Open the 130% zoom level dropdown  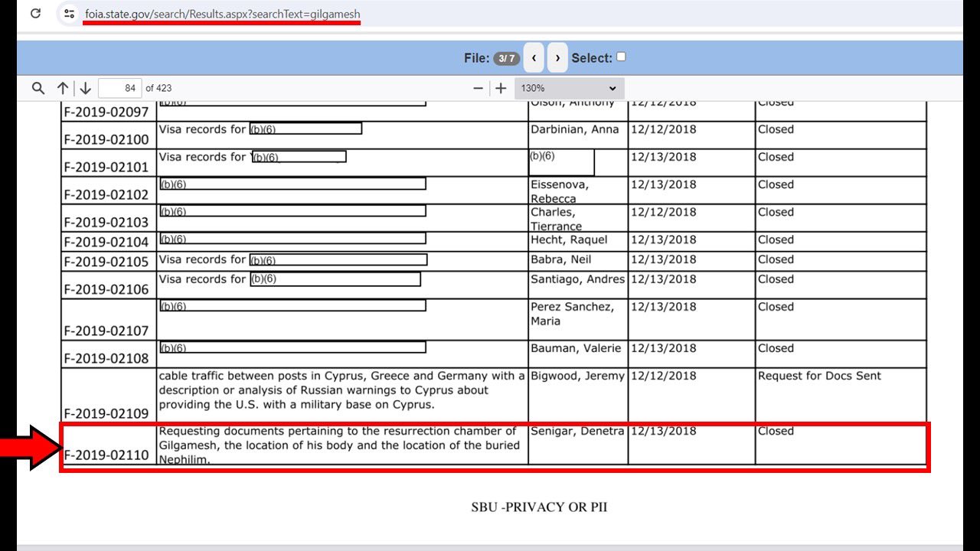(x=569, y=88)
